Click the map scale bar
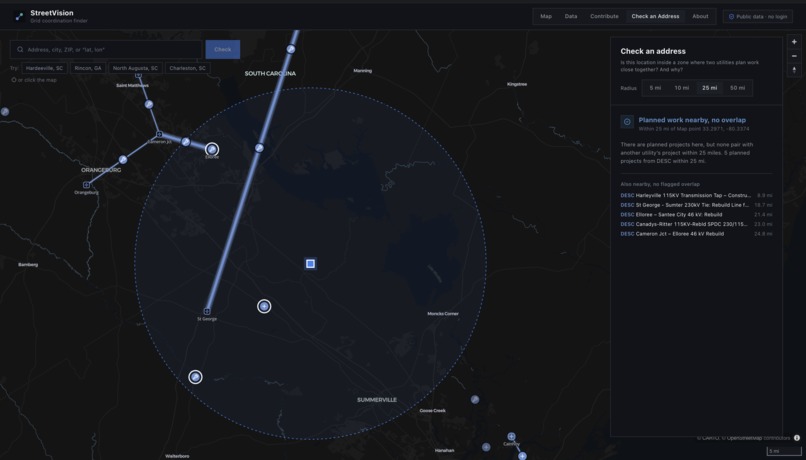 pos(784,451)
